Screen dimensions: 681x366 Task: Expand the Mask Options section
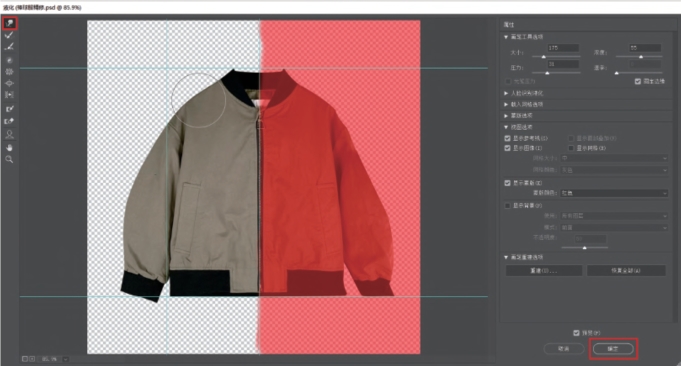point(506,115)
